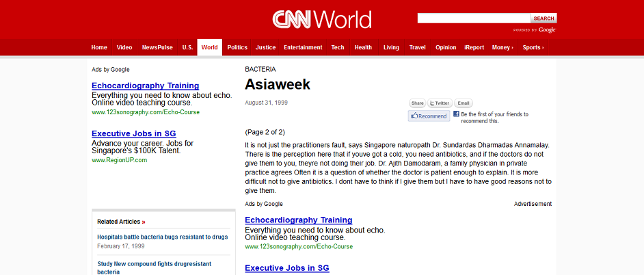This screenshot has height=275, width=644.
Task: Select the World tab
Action: coord(209,47)
